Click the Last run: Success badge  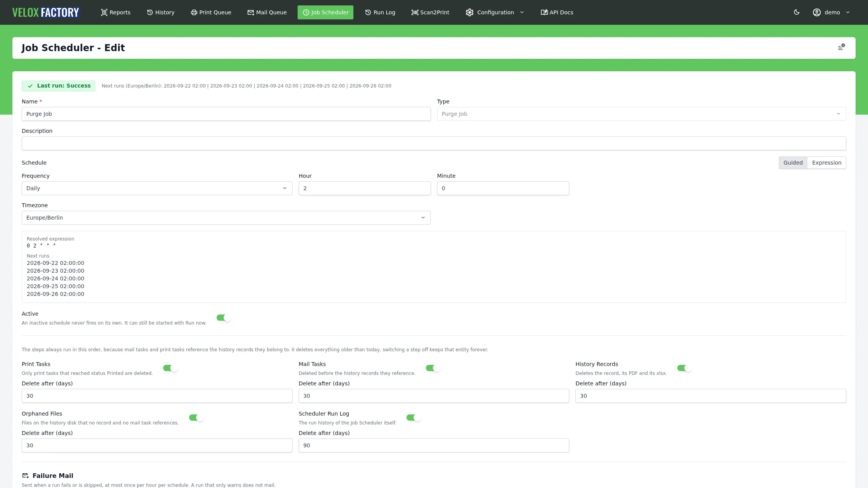pos(59,86)
